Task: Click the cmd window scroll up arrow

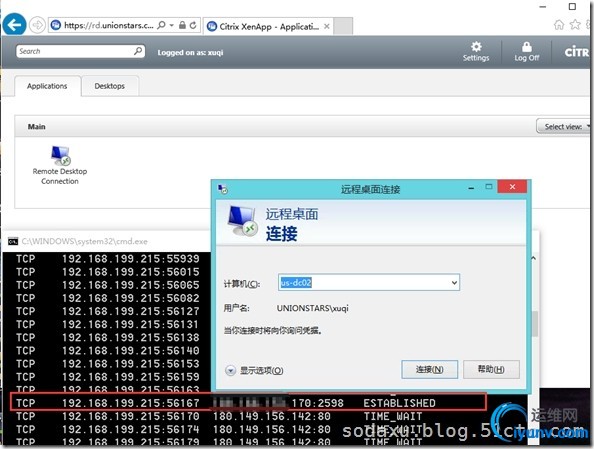Action: [534, 258]
